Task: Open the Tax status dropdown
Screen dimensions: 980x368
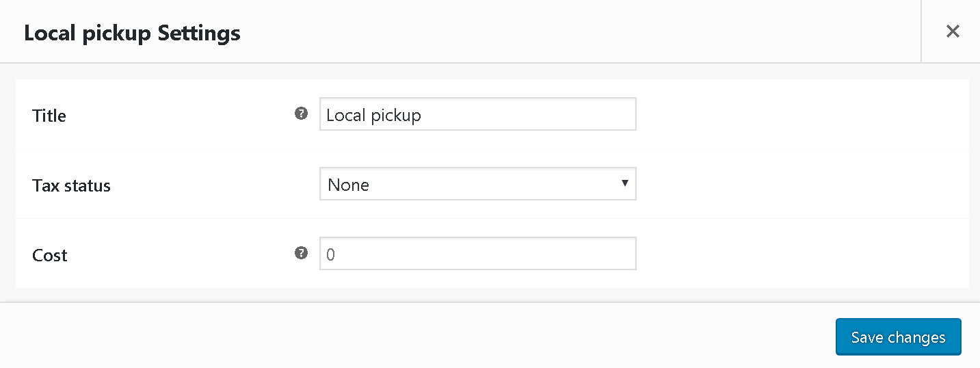Action: (x=478, y=184)
